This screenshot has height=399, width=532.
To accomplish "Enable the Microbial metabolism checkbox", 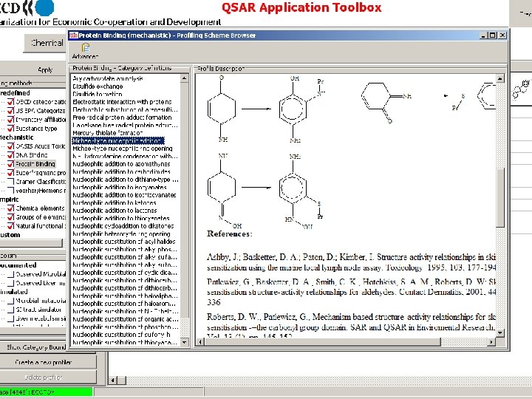I will tap(10, 301).
